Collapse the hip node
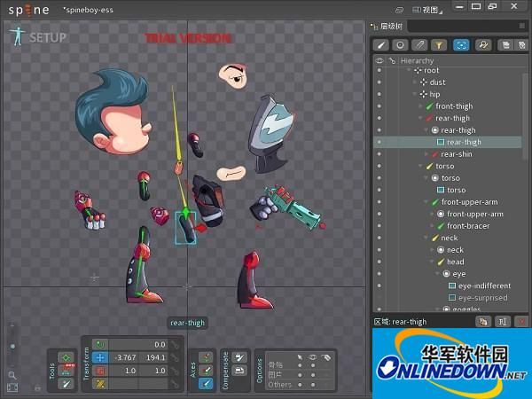 coord(415,94)
